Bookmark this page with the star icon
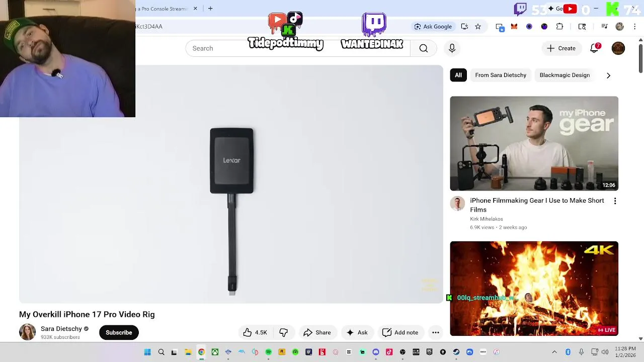 pos(478,27)
